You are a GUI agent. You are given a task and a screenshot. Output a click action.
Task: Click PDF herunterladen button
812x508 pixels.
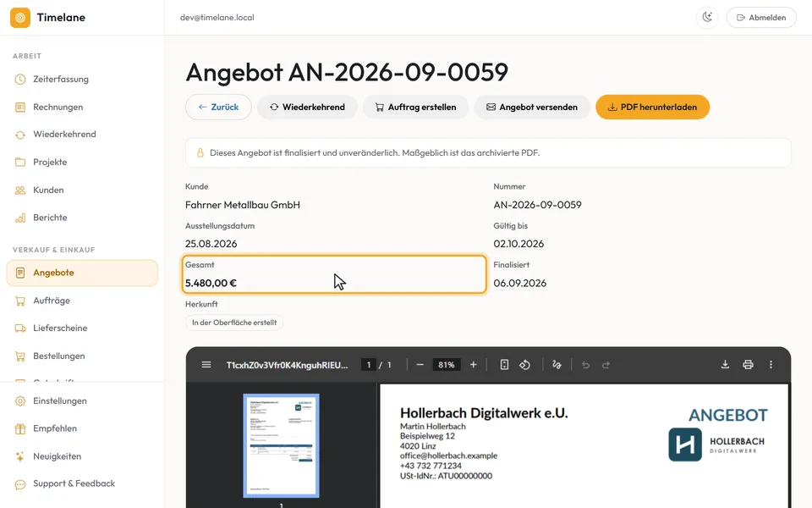652,108
